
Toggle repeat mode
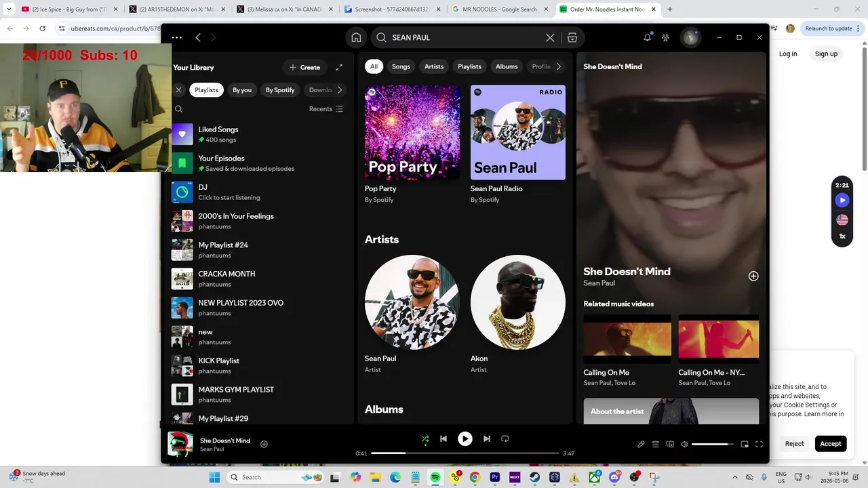coord(505,439)
